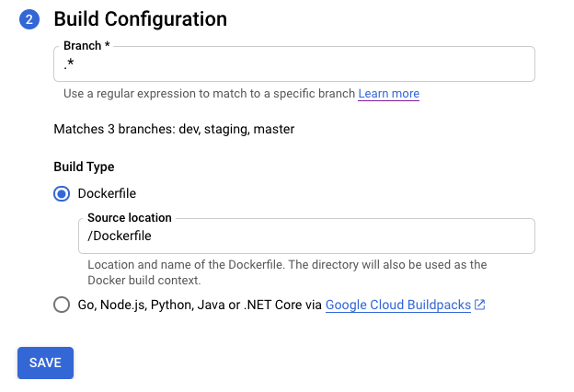Select the Go, Node.js, Python buildpacks radio
Viewport: 574px width, 392px height.
(x=62, y=305)
